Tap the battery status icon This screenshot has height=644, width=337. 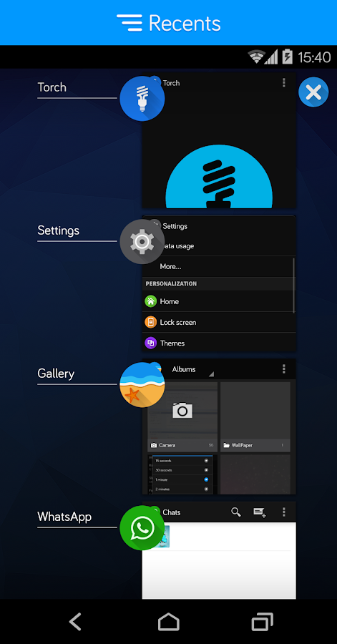[x=288, y=57]
